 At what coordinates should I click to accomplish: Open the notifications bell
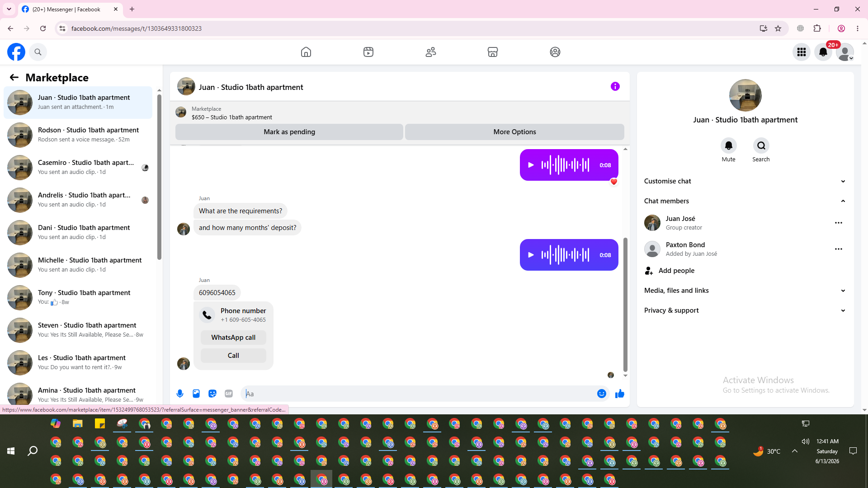(x=823, y=52)
